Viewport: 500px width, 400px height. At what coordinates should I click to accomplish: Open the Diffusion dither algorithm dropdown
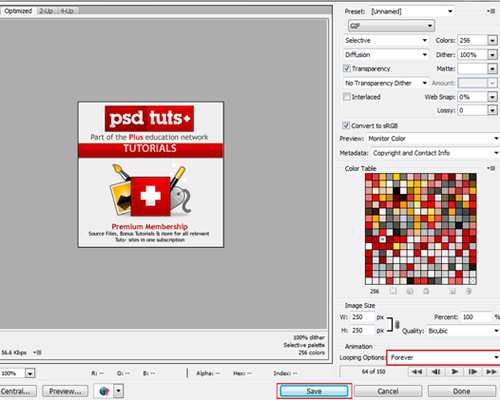click(x=386, y=55)
